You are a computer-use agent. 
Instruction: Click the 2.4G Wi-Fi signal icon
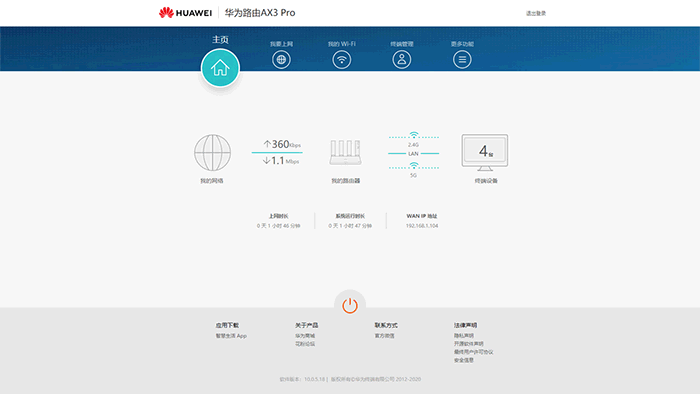414,135
